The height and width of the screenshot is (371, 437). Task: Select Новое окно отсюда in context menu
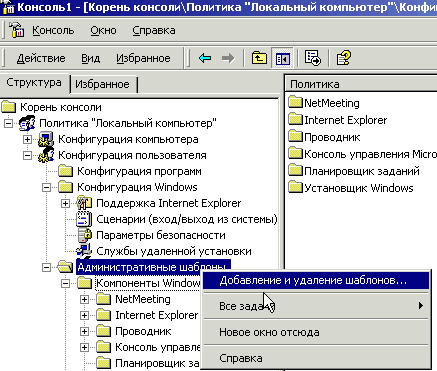(316, 332)
